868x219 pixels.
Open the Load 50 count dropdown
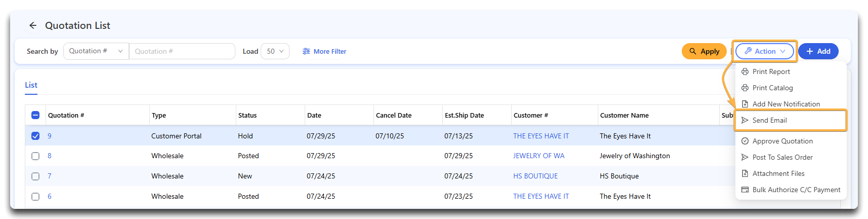(x=275, y=51)
